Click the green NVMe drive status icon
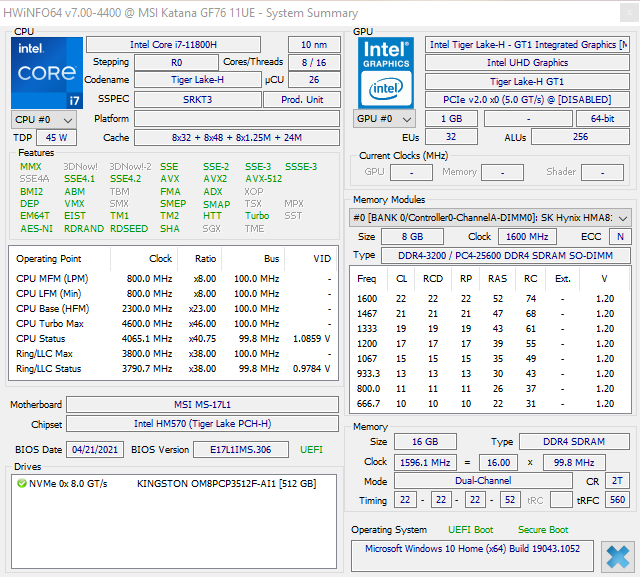640x577 pixels. point(21,484)
